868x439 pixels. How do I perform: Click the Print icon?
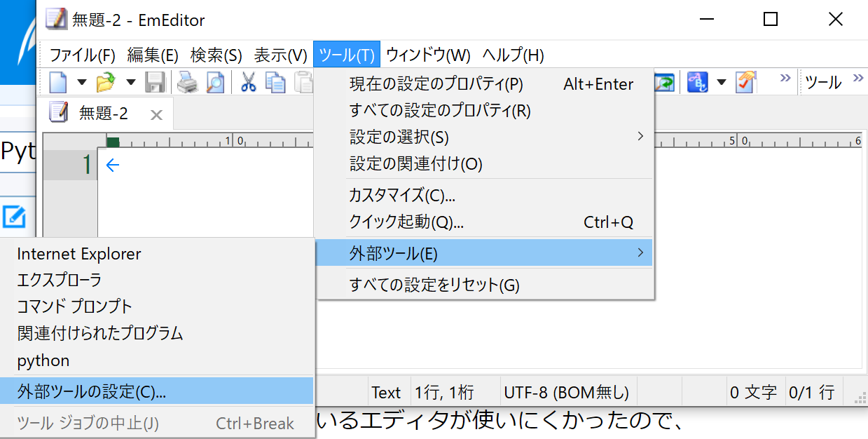tap(187, 83)
